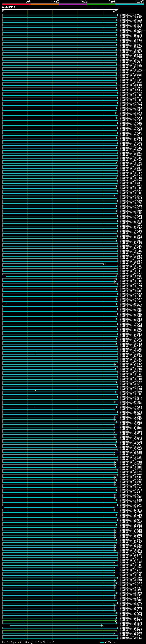
Task: Click the green ~80% identity legend segment
Action: [101, 4]
